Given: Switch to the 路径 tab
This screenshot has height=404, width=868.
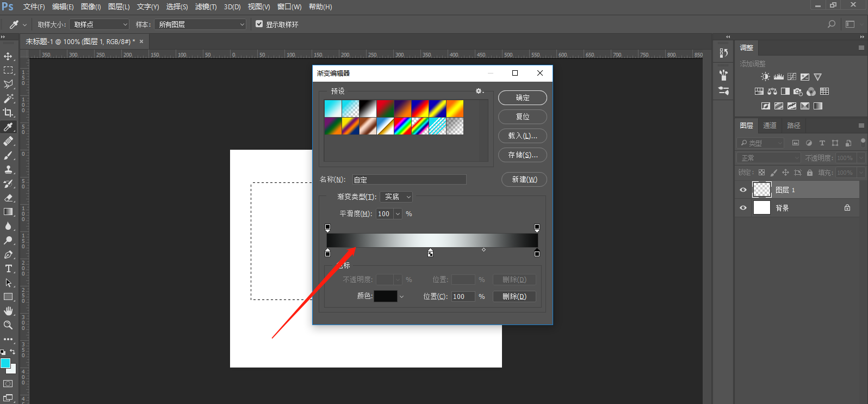Looking at the screenshot, I should pyautogui.click(x=793, y=126).
